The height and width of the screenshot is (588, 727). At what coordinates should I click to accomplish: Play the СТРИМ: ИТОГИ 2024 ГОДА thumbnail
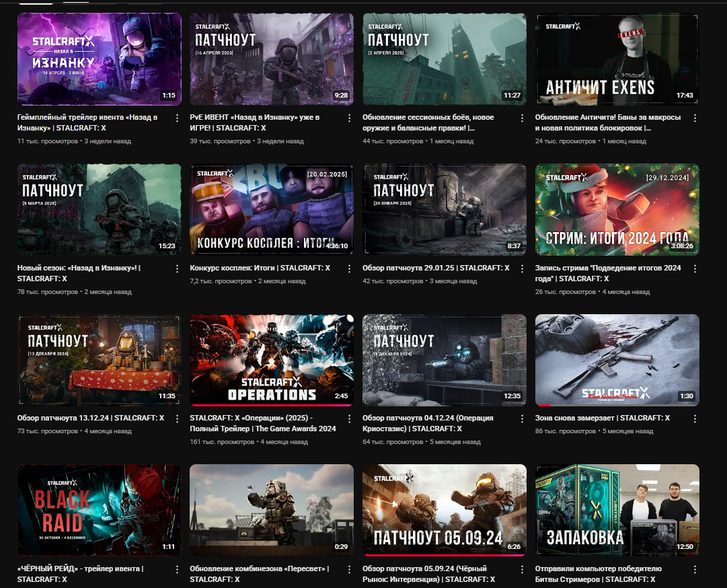pos(617,209)
